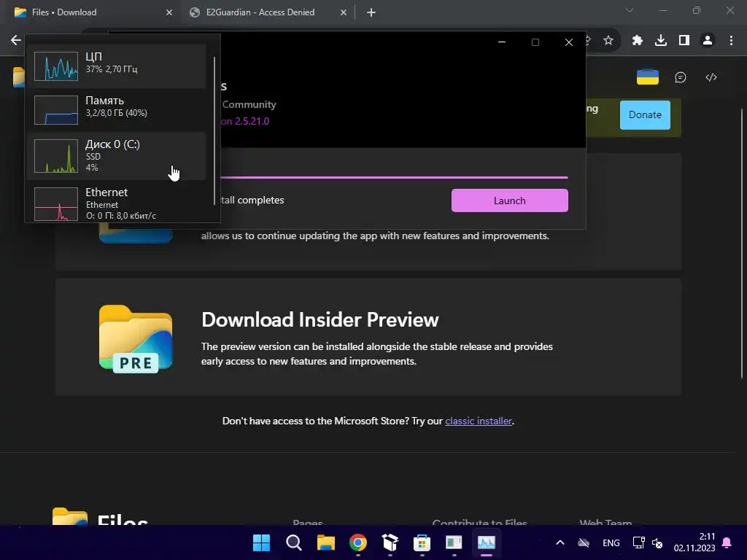This screenshot has height=560, width=747.
Task: Close the installer window
Action: pos(569,42)
